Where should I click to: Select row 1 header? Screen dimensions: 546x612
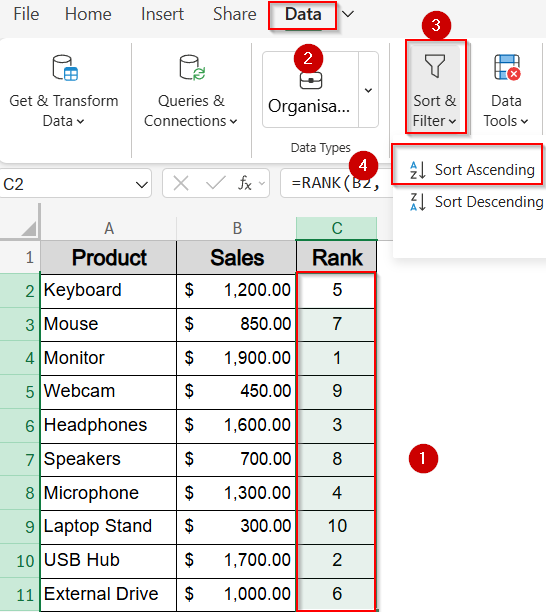20,258
